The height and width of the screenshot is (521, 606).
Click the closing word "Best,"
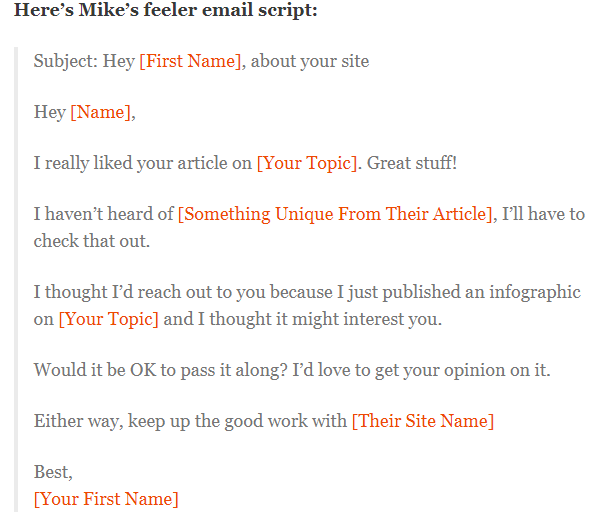click(53, 472)
